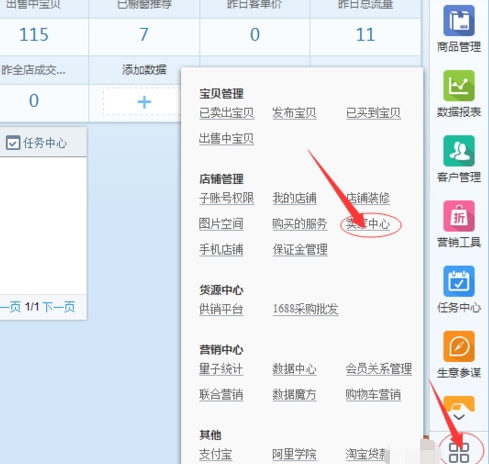The width and height of the screenshot is (489, 464).
Task: Click the 营销中心 section heading
Action: pyautogui.click(x=221, y=350)
